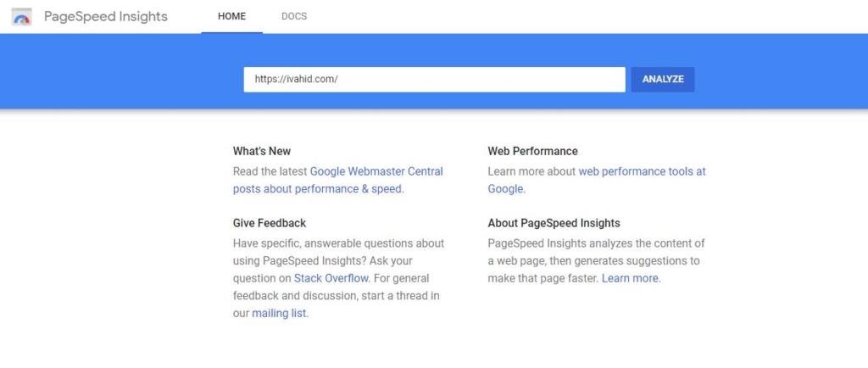Open Google Webmaster Central posts link
This screenshot has height=368, width=868.
(x=376, y=171)
